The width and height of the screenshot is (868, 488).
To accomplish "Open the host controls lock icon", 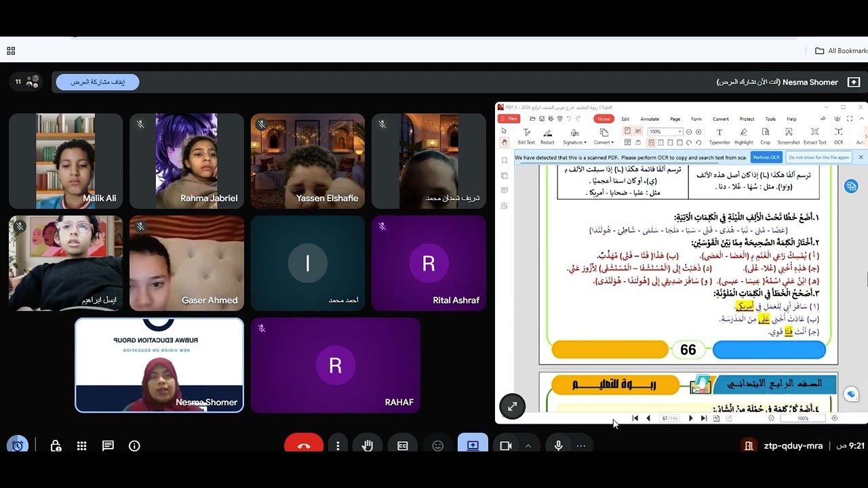I will [x=56, y=445].
